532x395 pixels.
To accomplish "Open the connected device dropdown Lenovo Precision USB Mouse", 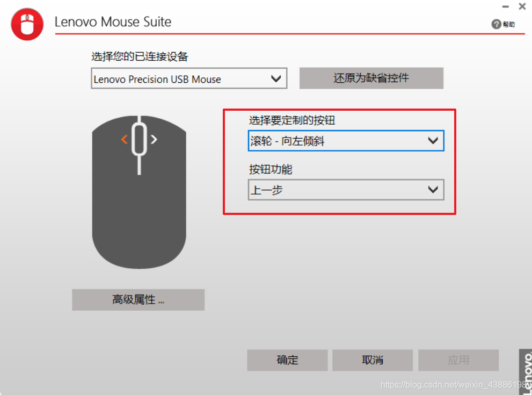I will (189, 79).
